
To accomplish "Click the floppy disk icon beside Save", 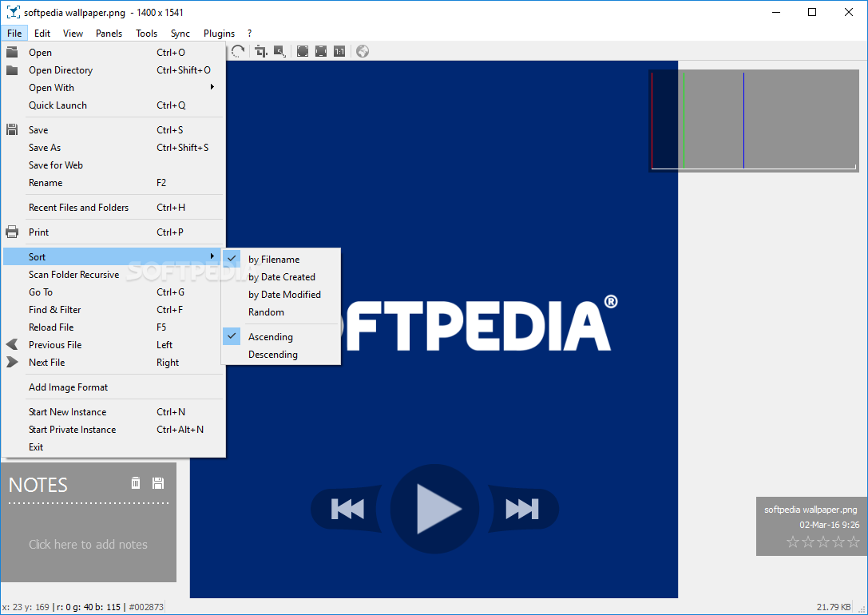I will (12, 129).
